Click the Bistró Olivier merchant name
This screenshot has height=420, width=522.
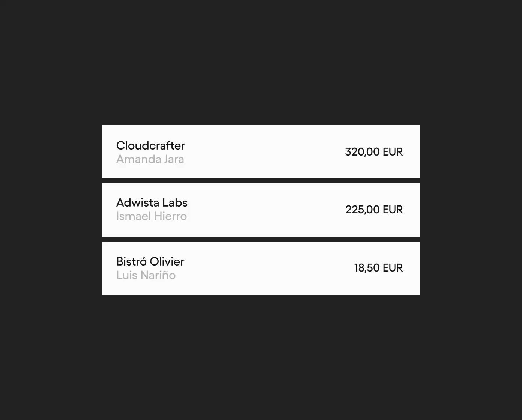click(150, 261)
